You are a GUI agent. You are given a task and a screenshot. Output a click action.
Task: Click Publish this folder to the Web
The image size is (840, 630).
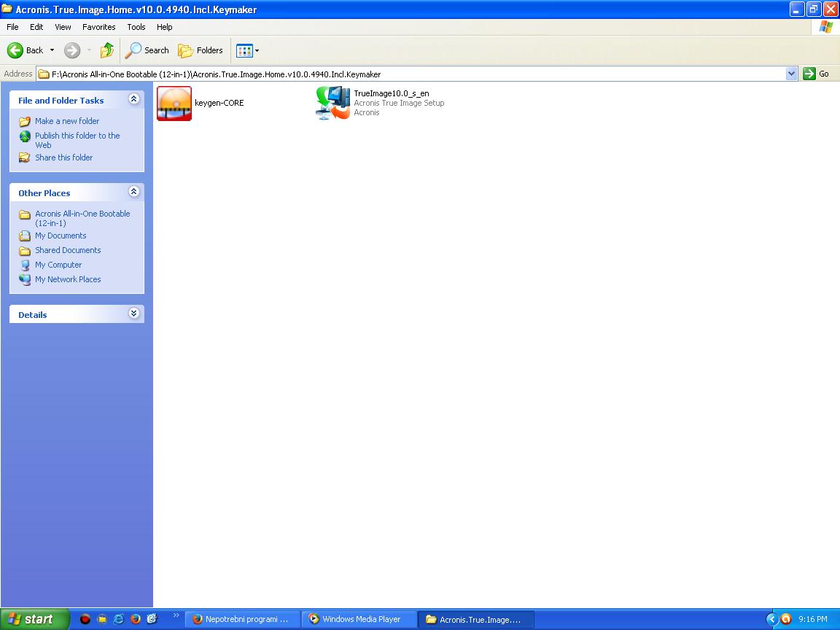point(78,140)
